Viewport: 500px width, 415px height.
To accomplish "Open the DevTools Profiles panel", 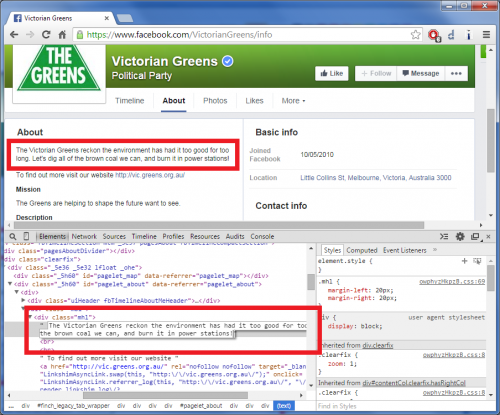I will tap(173, 236).
